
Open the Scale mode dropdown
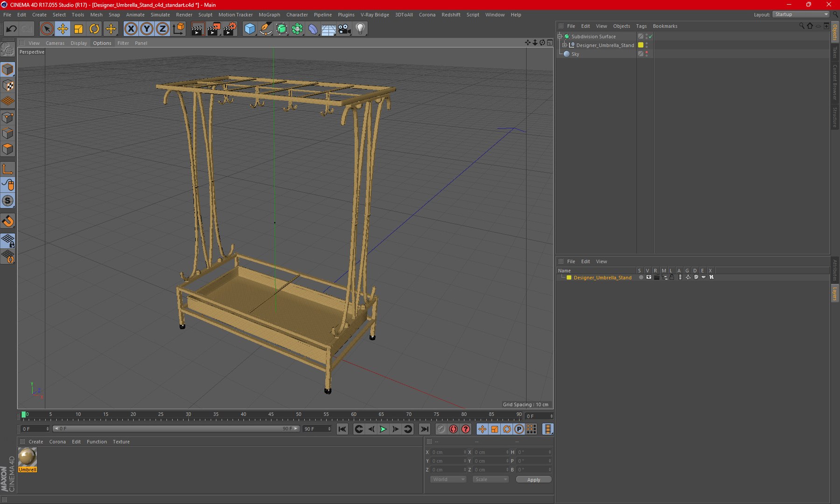pos(490,479)
